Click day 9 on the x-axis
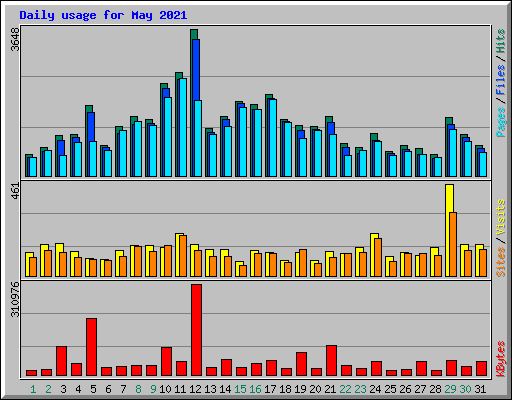Screen dimensions: 512x400 point(153,389)
